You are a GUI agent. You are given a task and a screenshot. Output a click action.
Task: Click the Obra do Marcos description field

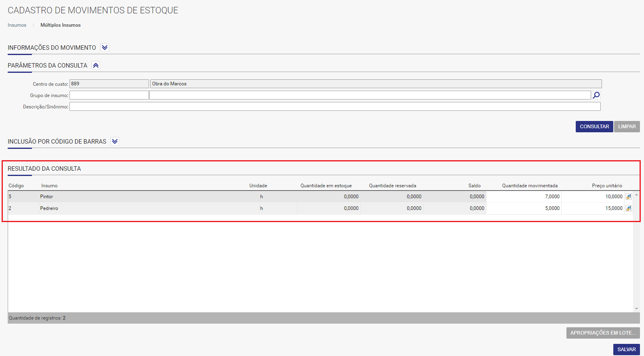pos(376,84)
